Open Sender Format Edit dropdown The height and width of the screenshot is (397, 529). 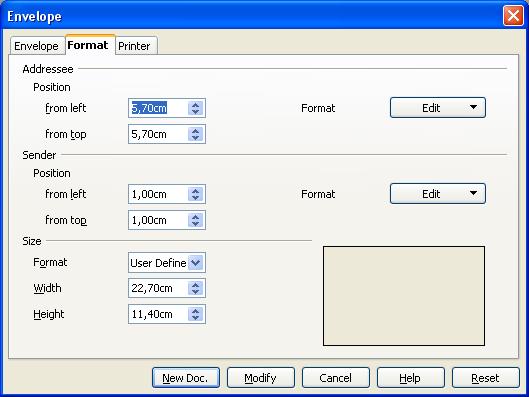coord(438,194)
